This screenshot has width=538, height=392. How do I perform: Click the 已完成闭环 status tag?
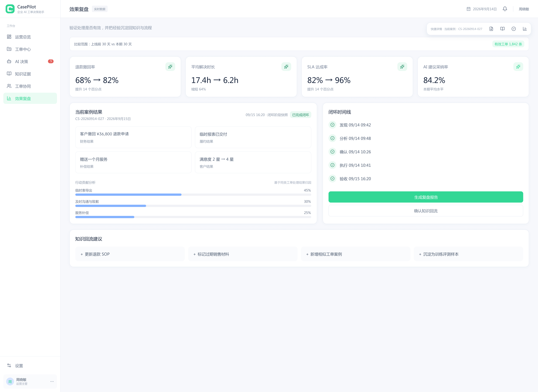point(301,115)
